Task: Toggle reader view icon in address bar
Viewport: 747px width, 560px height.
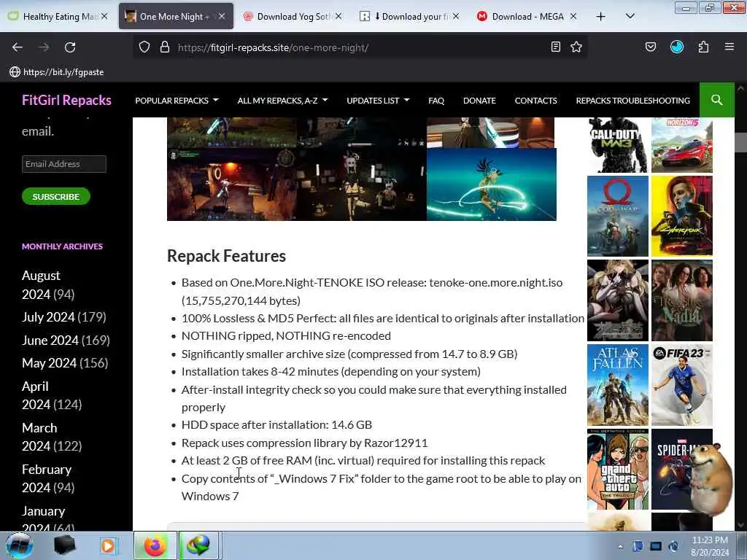Action: 555,47
